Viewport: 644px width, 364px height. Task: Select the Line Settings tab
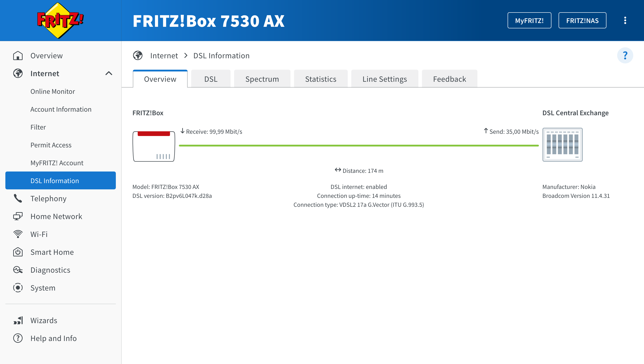tap(384, 79)
